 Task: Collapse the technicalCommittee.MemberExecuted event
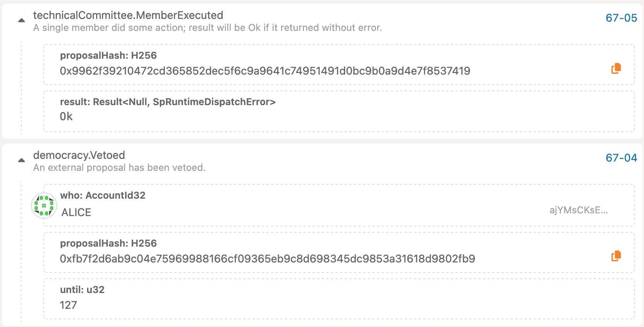tap(22, 20)
